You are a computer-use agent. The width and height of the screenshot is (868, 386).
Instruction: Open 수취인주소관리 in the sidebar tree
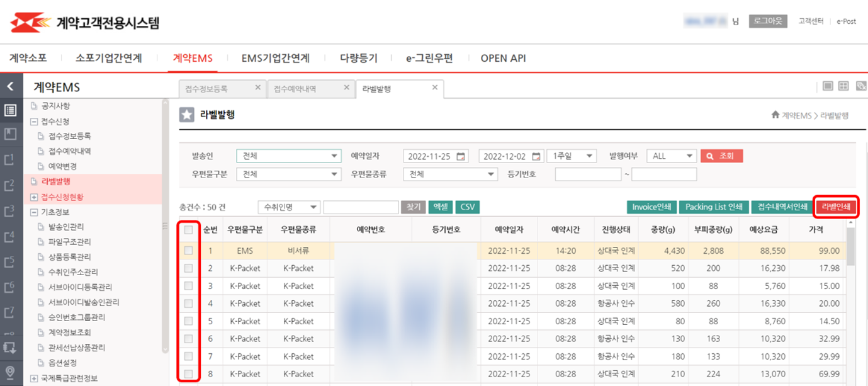[73, 272]
